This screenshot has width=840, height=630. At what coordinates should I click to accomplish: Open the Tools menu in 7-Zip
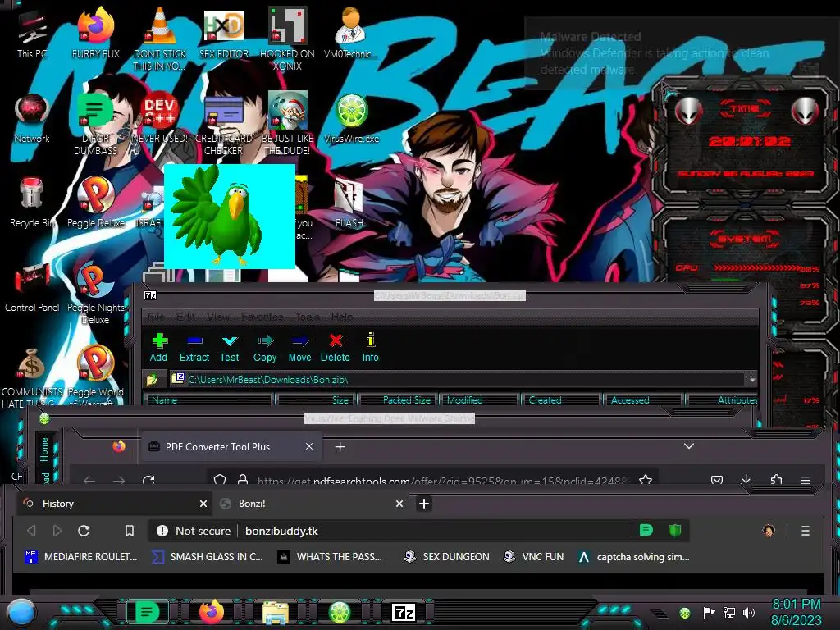pos(307,317)
